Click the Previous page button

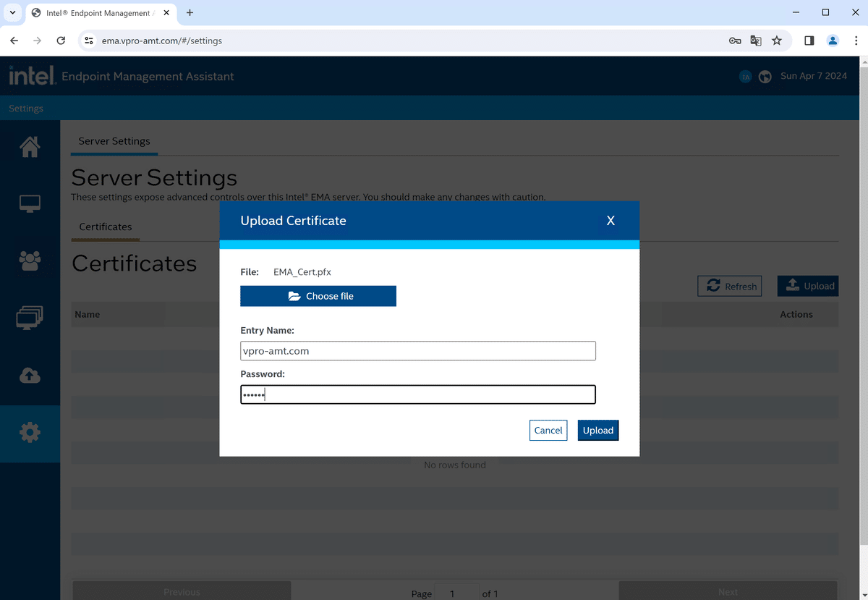pos(182,591)
